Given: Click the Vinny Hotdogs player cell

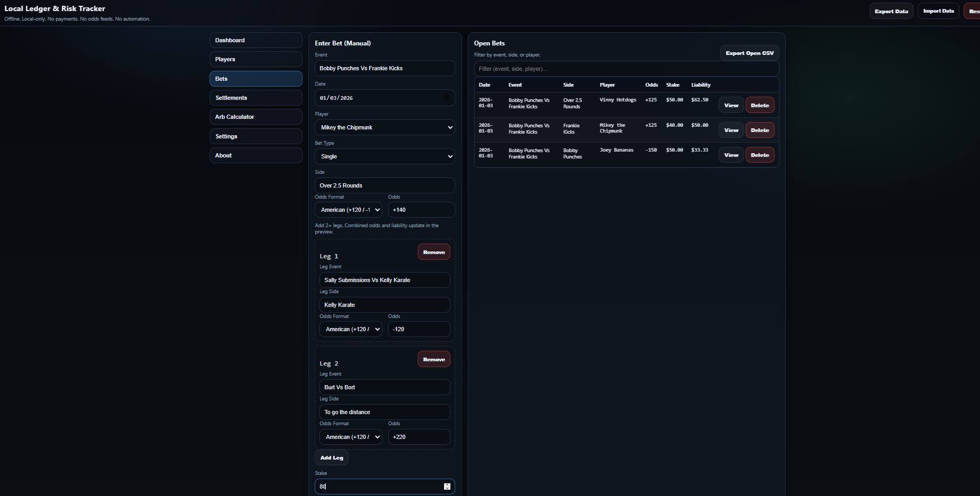Looking at the screenshot, I should click(x=618, y=100).
